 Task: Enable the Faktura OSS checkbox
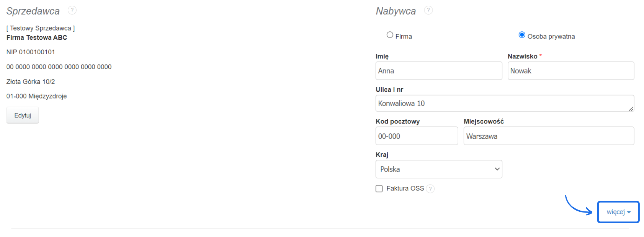(x=379, y=189)
